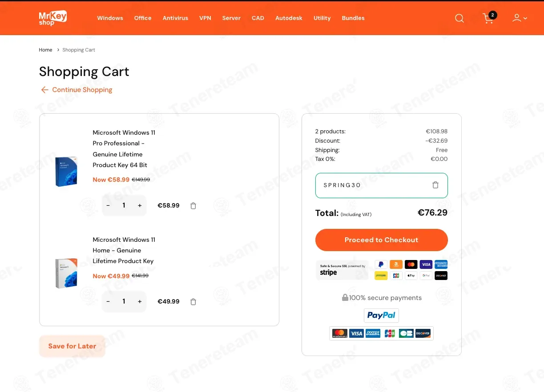Open the search icon in the header
The image size is (544, 392).
point(459,18)
